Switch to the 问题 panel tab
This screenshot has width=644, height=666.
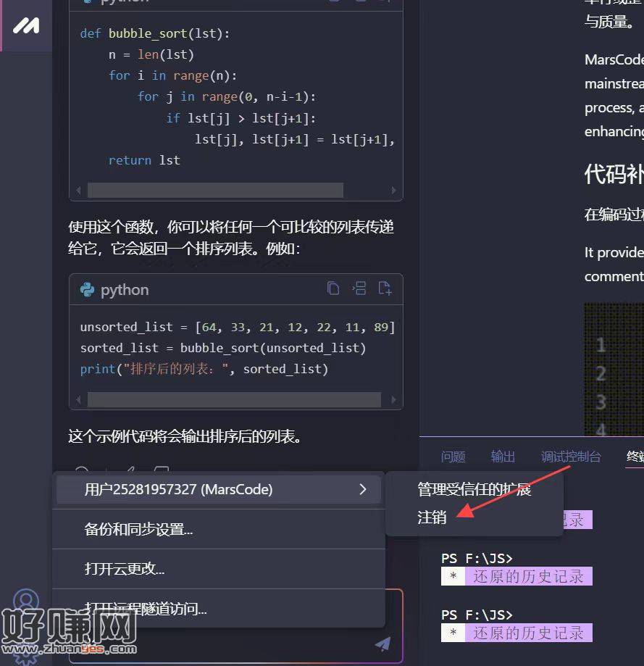point(453,457)
